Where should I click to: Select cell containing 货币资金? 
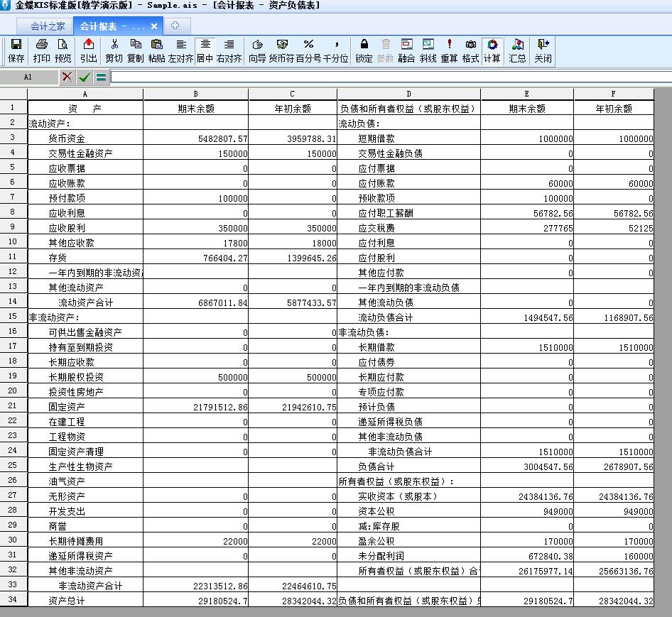tap(85, 138)
